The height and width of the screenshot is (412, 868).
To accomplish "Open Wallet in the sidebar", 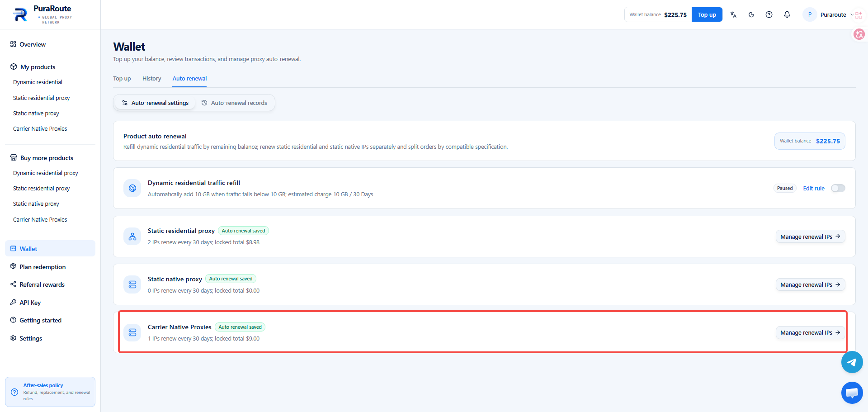I will pos(50,249).
